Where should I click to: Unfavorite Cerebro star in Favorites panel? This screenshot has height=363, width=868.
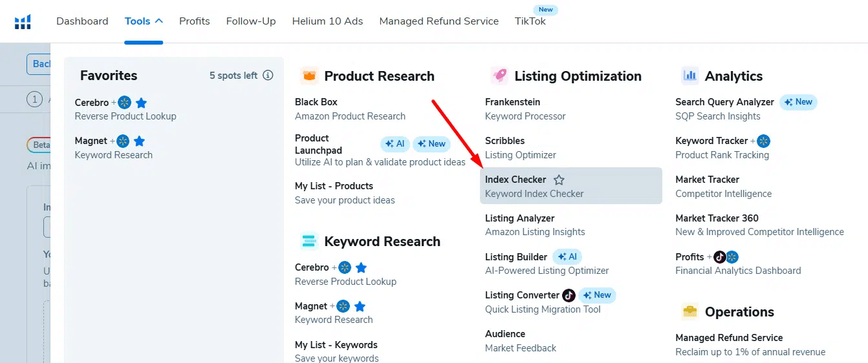[x=141, y=103]
